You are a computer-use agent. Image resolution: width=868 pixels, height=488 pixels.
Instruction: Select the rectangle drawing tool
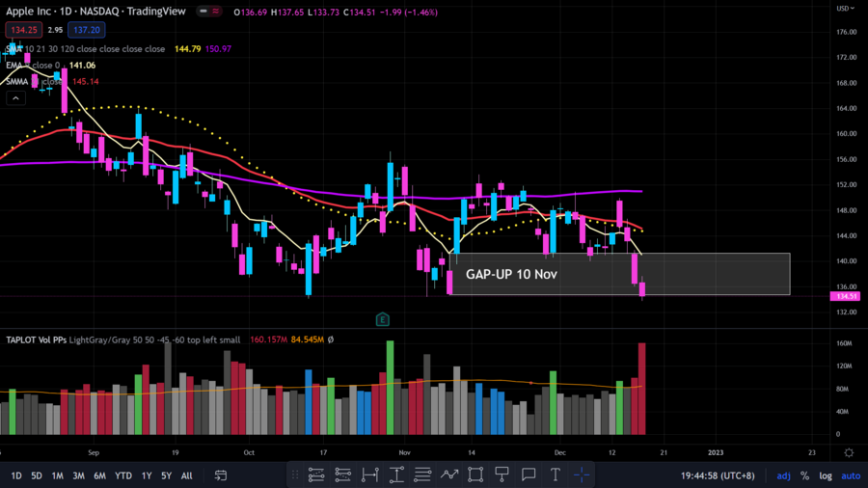475,474
